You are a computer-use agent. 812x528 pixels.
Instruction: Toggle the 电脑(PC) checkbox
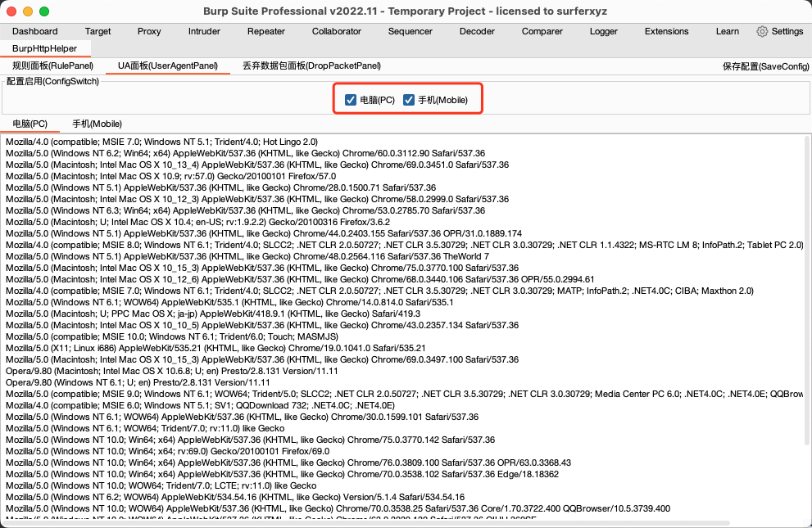[351, 100]
